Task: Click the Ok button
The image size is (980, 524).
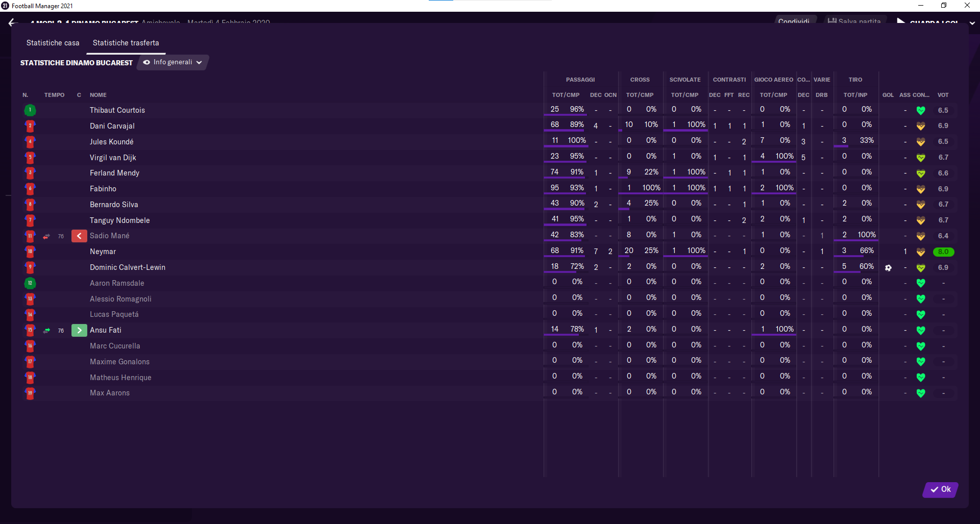Action: tap(940, 489)
